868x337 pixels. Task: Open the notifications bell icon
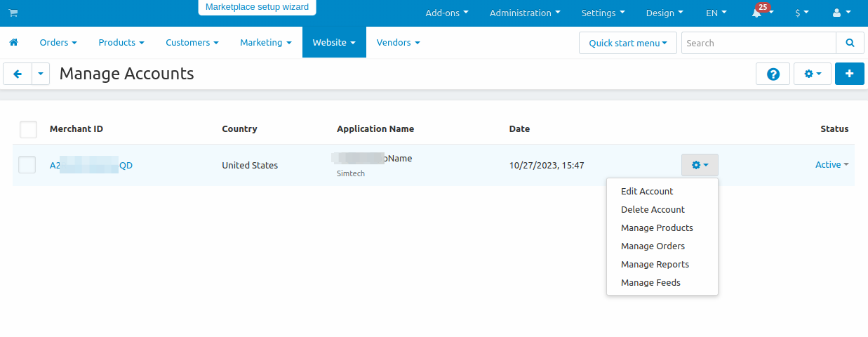point(757,13)
